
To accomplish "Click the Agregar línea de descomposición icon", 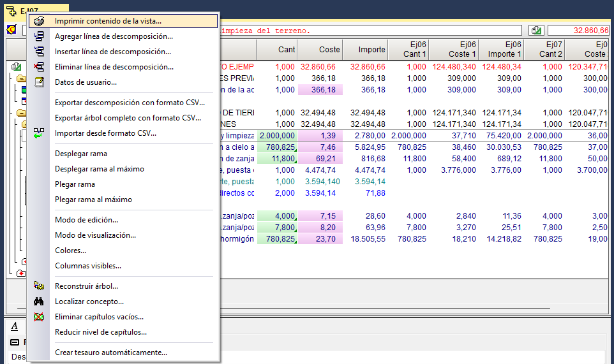I will 39,36.
